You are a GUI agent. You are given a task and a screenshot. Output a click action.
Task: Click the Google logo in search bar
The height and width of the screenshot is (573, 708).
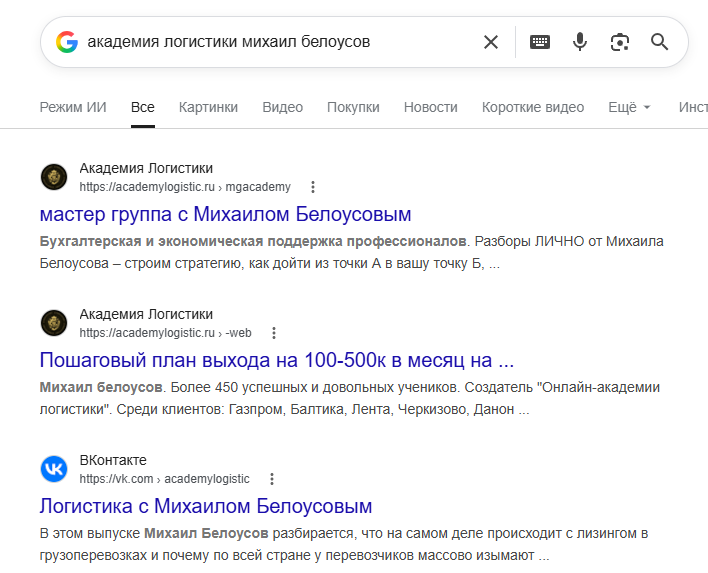point(67,42)
